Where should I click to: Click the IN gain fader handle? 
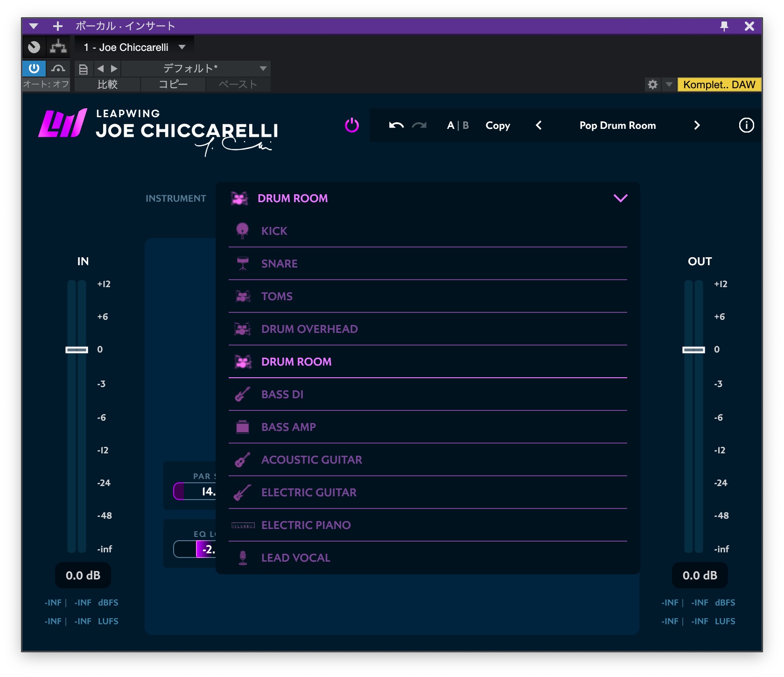click(x=77, y=350)
